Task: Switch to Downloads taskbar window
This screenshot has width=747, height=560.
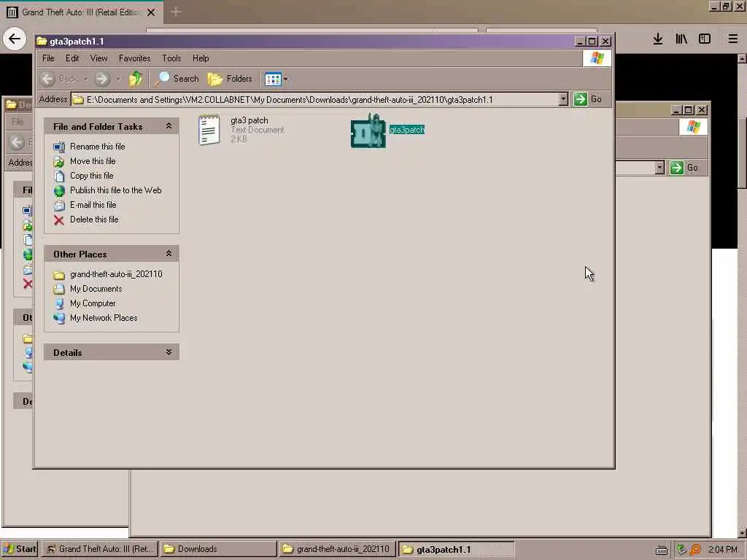Action: [218, 549]
